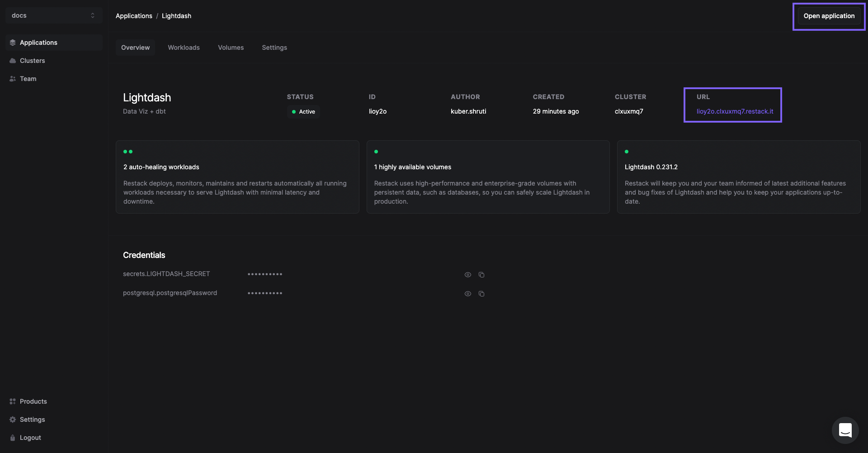The width and height of the screenshot is (868, 453).
Task: Click the Lightdash 0.231.2 version card
Action: coord(739,177)
